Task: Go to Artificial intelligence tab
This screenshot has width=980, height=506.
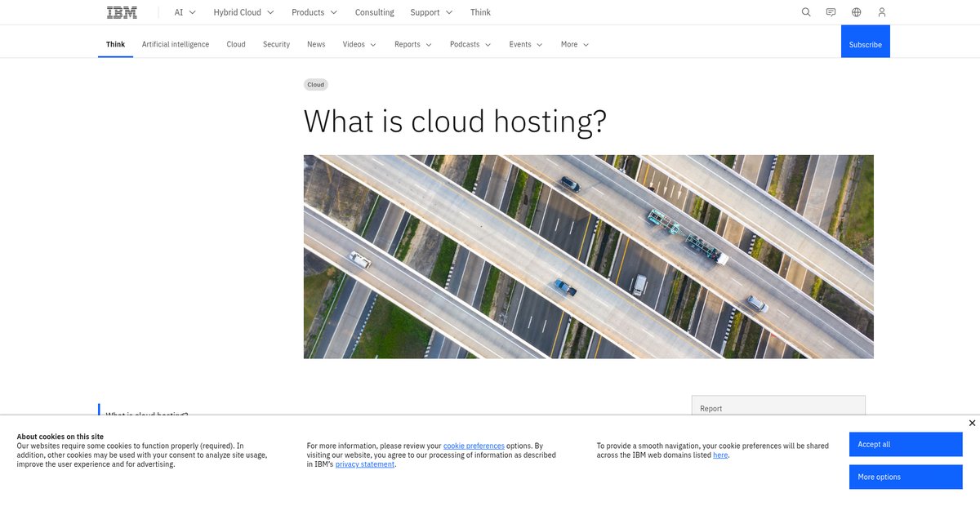Action: point(176,44)
